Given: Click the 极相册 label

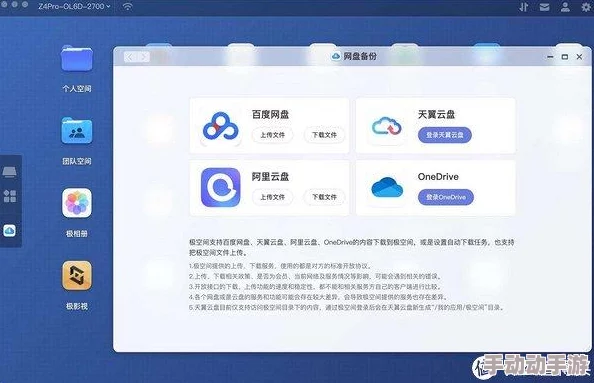Looking at the screenshot, I should tap(77, 234).
